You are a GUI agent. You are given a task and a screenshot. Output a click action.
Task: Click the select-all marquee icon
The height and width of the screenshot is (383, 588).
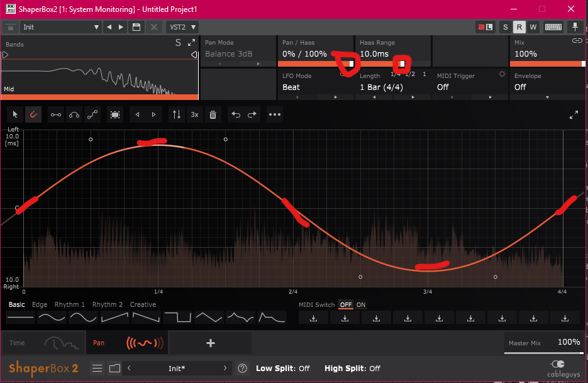(x=115, y=115)
